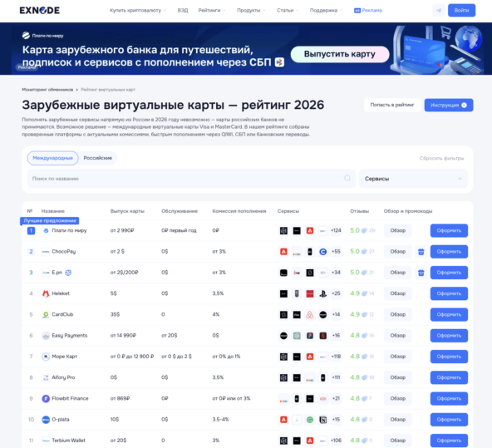492x448 pixels.
Task: Click the +124 services badge
Action: click(x=336, y=230)
